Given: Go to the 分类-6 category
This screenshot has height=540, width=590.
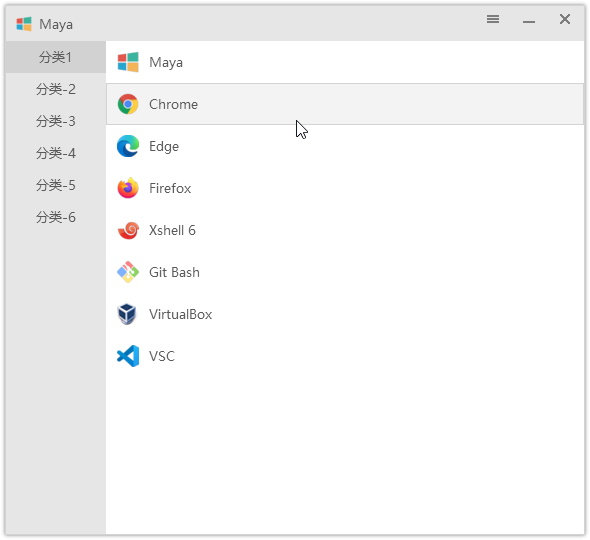Looking at the screenshot, I should (55, 217).
